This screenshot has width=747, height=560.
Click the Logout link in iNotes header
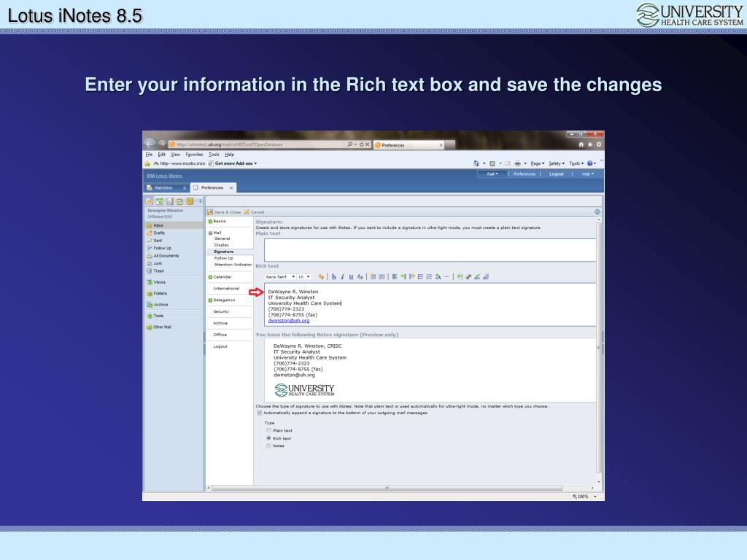point(557,174)
